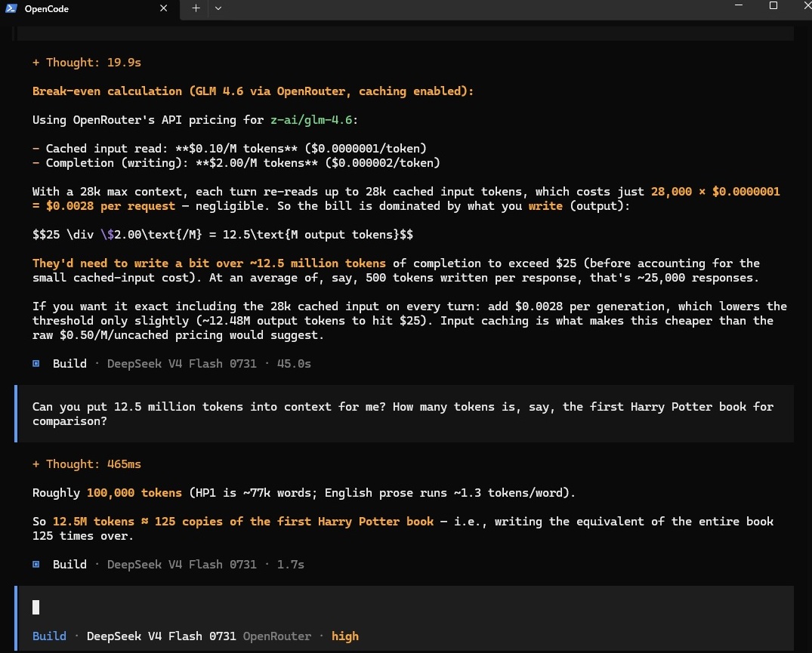Close the OpenCode tab

(163, 8)
